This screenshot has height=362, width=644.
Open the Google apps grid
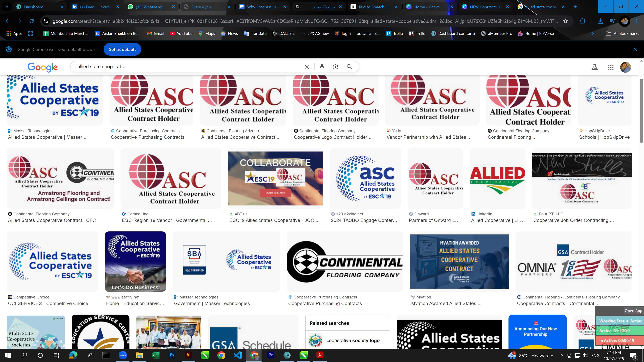click(610, 67)
